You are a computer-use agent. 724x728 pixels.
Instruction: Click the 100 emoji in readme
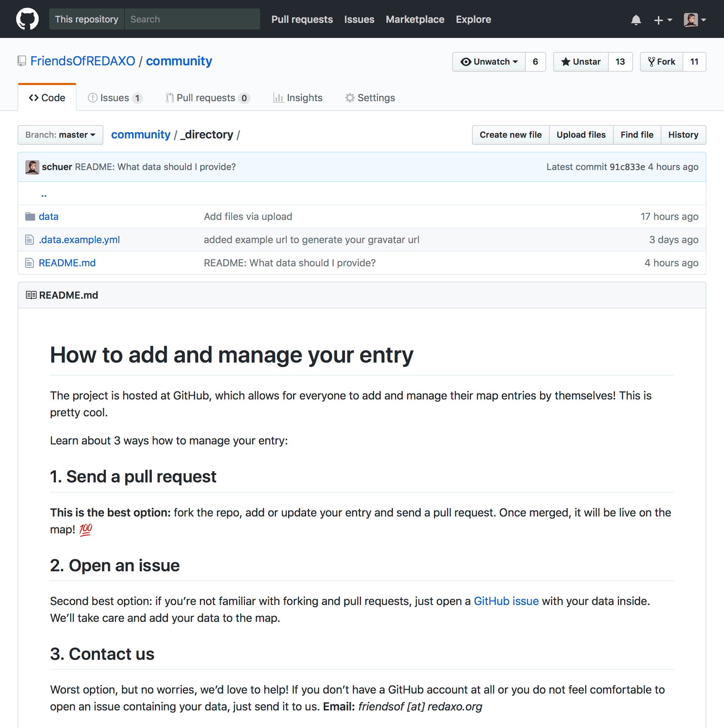85,529
